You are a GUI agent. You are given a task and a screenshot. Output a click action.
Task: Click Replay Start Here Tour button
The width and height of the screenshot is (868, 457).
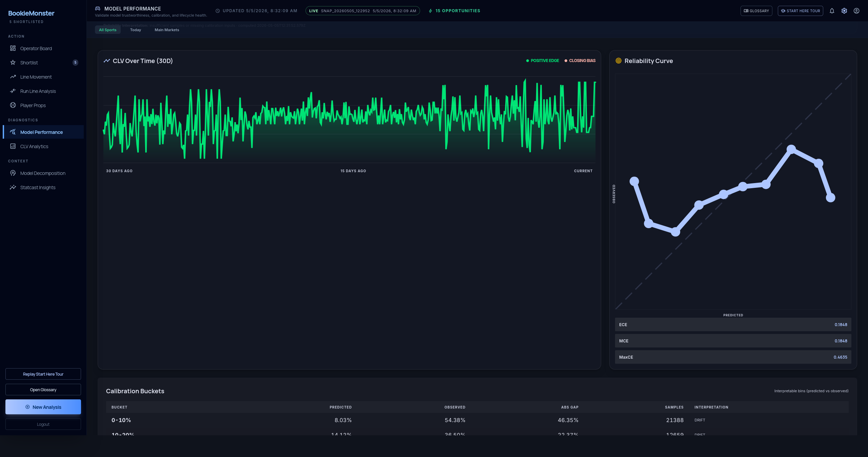click(x=43, y=374)
